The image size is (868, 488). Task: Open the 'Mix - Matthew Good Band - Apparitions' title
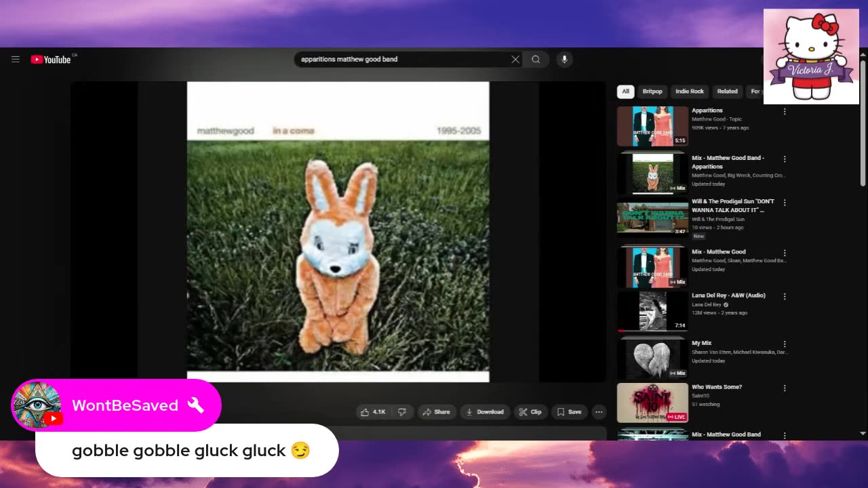[728, 162]
